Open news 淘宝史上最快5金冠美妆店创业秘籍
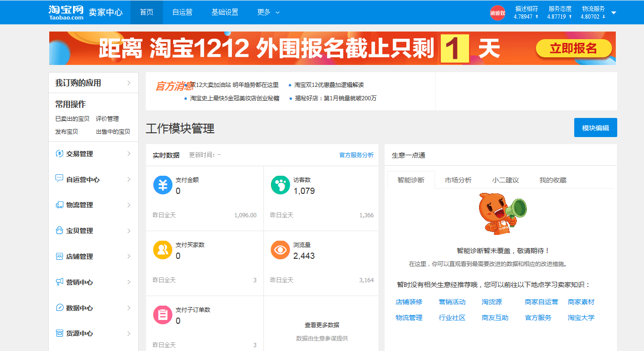Screen dimensions: 644x351 click(234, 98)
